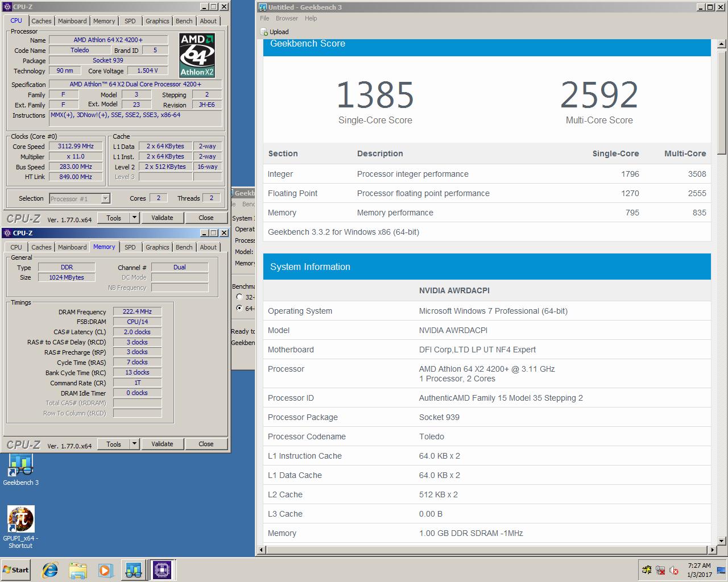The height and width of the screenshot is (582, 728).
Task: Switch to Mainboard tab in upper CPU-Z
Action: pos(72,21)
